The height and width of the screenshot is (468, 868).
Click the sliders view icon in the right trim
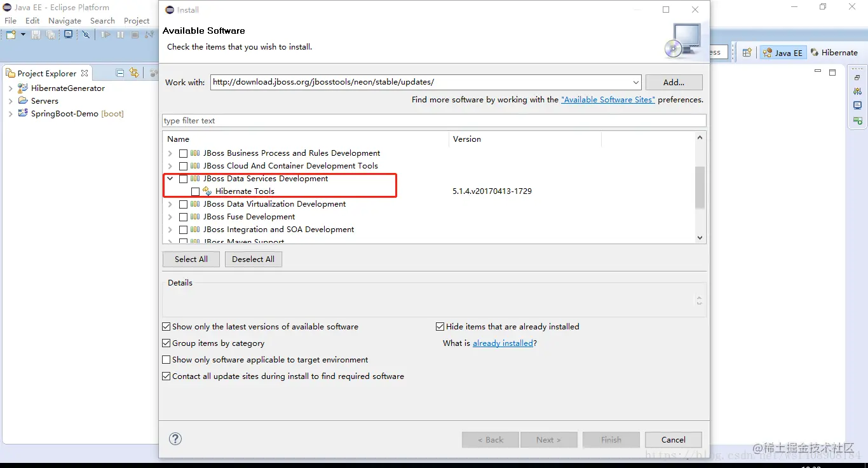[x=857, y=92]
